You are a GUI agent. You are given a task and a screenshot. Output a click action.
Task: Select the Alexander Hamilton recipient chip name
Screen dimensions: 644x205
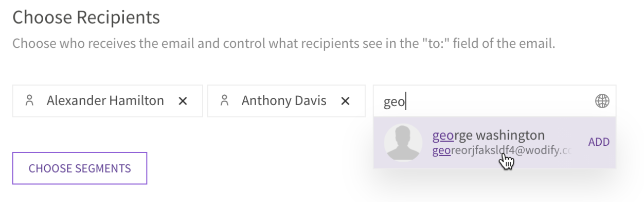[x=105, y=101]
